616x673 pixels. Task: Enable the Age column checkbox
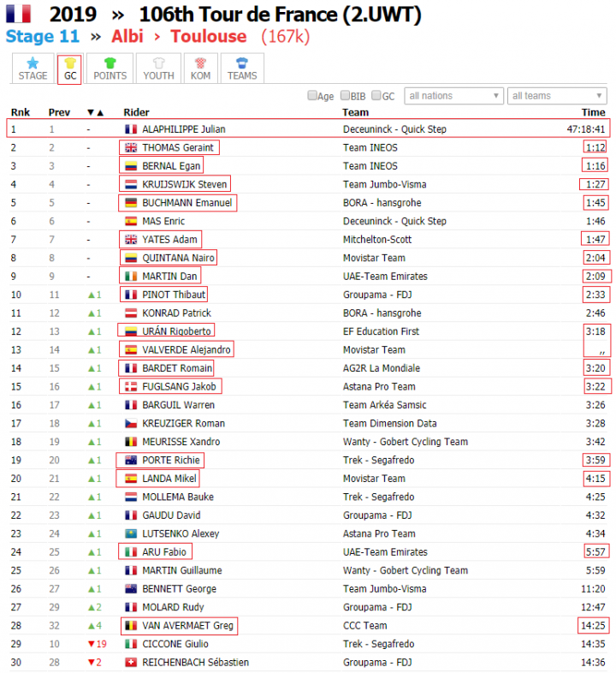pyautogui.click(x=312, y=95)
